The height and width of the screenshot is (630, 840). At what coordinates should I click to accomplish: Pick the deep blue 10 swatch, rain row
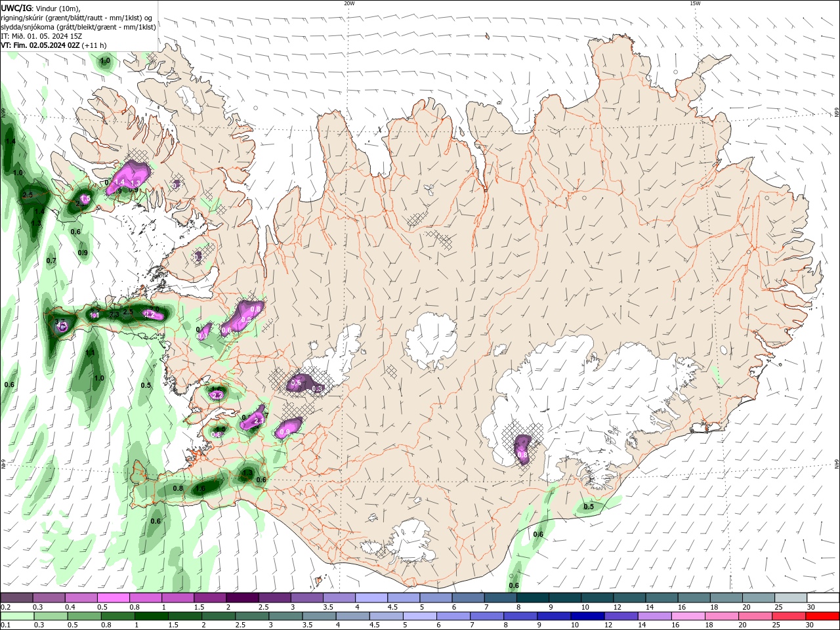coord(587,616)
